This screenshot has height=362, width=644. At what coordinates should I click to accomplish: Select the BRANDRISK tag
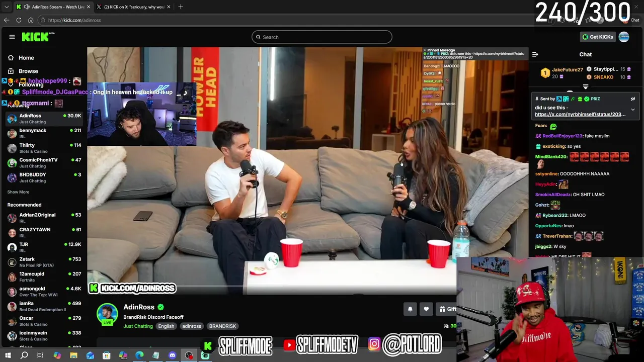pos(222,326)
